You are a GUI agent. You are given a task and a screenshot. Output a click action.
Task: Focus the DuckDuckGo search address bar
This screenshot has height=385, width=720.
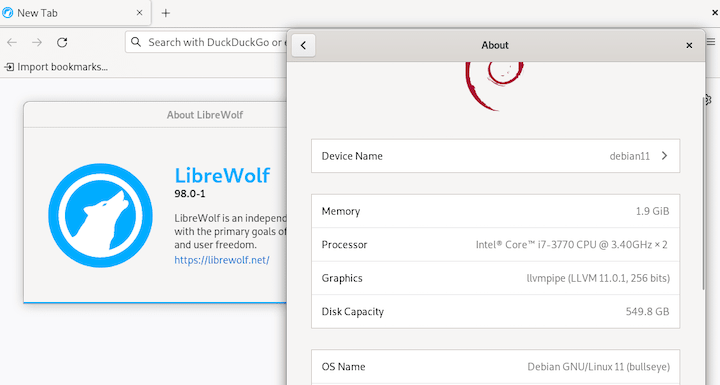pos(207,42)
